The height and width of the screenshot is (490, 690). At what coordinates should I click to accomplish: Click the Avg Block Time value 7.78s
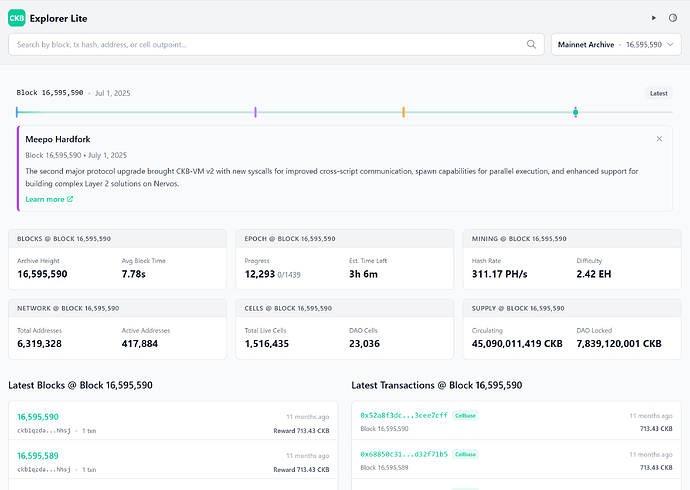coord(133,274)
